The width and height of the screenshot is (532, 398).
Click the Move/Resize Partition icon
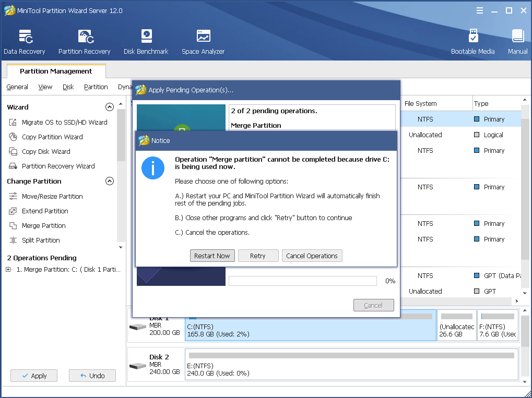[13, 196]
